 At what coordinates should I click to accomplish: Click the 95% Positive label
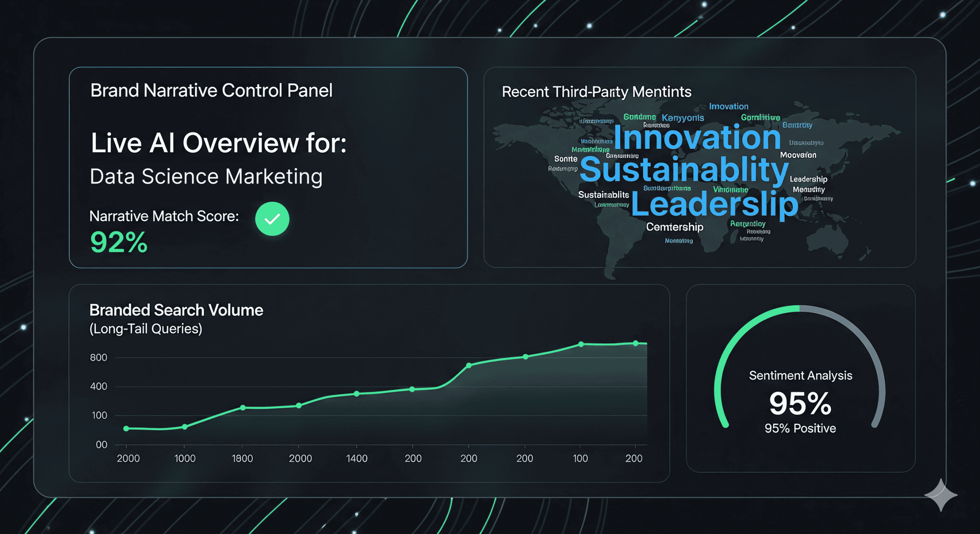coord(800,428)
